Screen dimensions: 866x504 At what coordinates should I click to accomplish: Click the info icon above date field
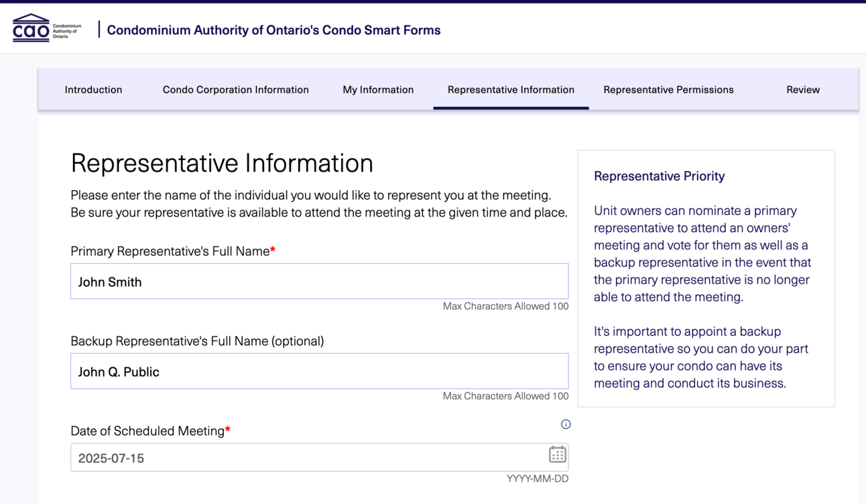click(x=566, y=424)
